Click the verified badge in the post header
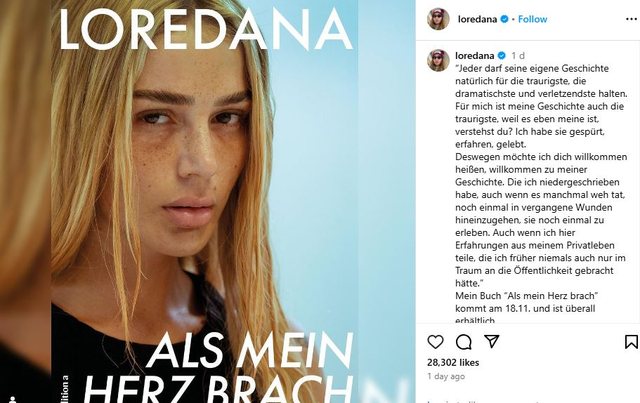640x403 pixels. click(x=504, y=19)
